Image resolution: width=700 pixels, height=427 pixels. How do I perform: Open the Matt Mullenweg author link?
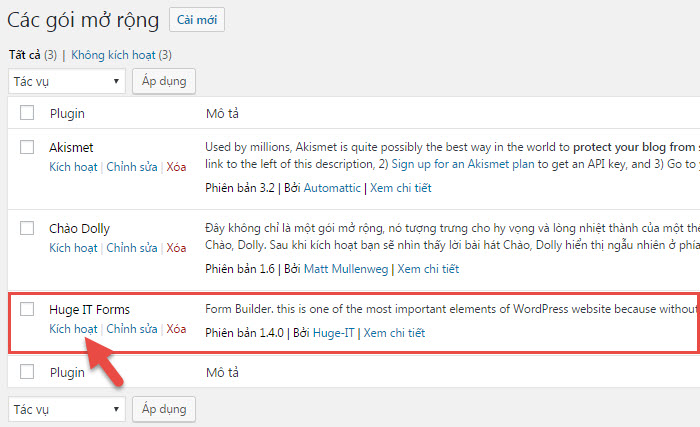pos(346,269)
